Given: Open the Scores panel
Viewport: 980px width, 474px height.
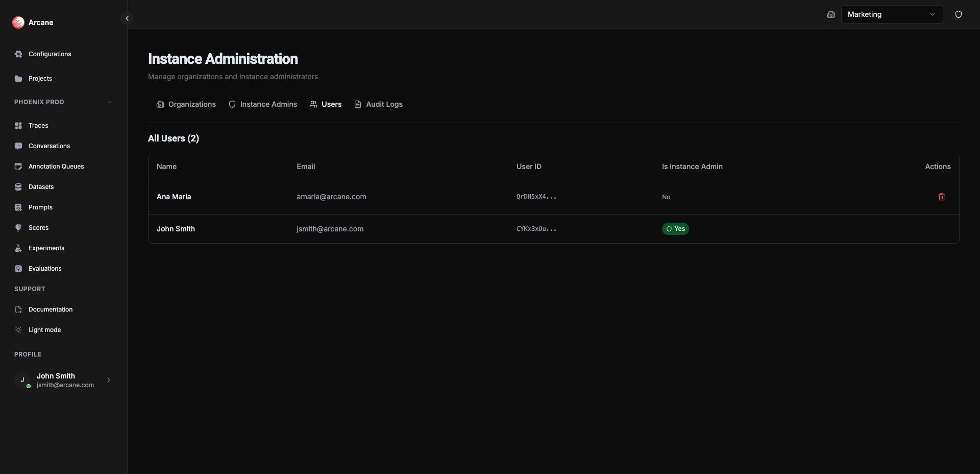Looking at the screenshot, I should (x=38, y=227).
